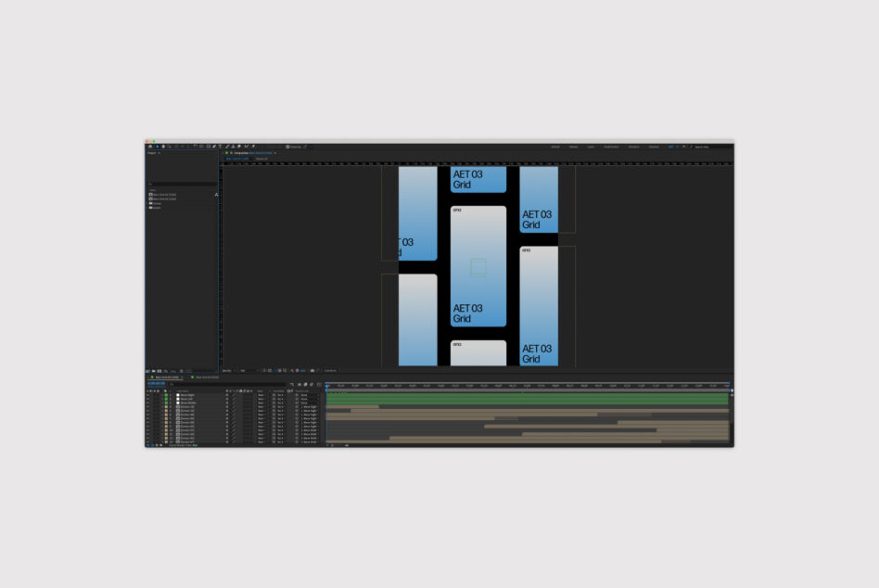The height and width of the screenshot is (588, 879).
Task: Switch to the second timeline composition tab
Action: [x=206, y=377]
